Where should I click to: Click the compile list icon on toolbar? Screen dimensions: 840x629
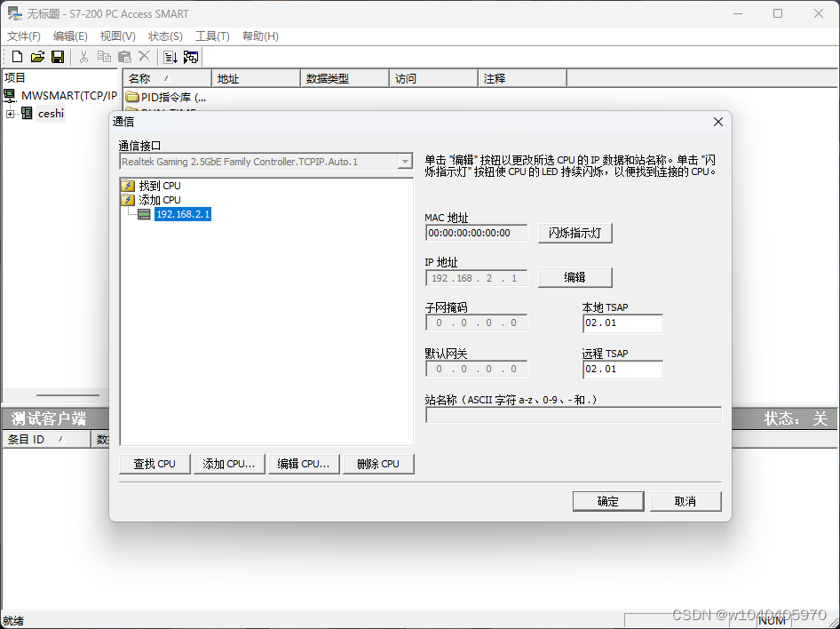tap(170, 56)
